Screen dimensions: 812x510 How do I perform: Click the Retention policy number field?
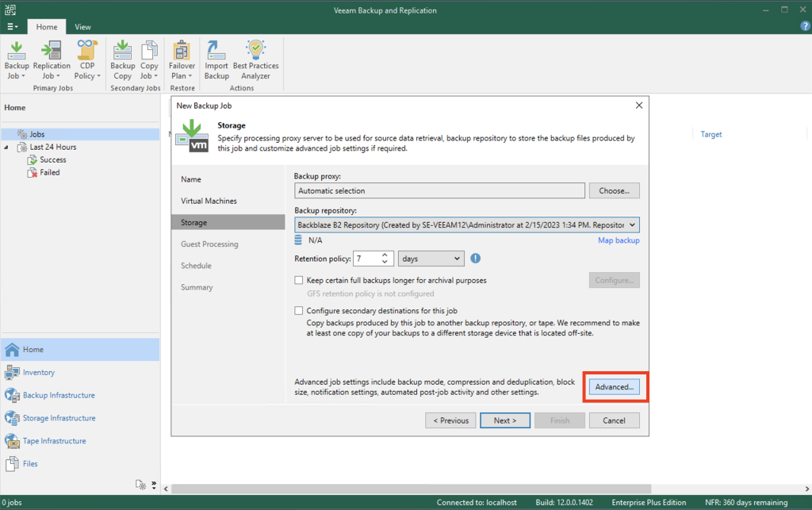[x=366, y=259]
